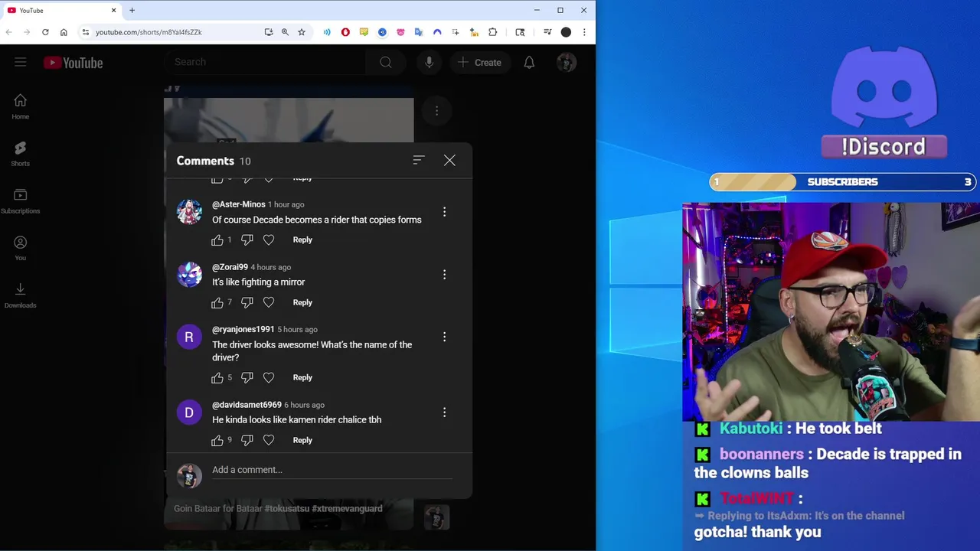Reply to the @ryanjones1991 comment
The width and height of the screenshot is (980, 551).
click(302, 377)
